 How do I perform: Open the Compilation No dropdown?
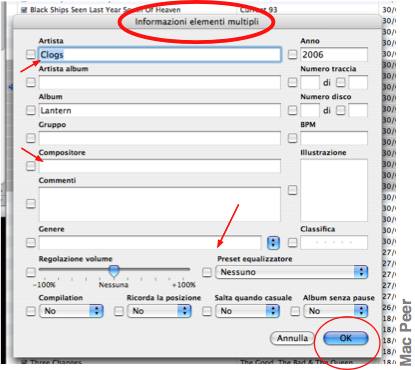pyautogui.click(x=71, y=311)
